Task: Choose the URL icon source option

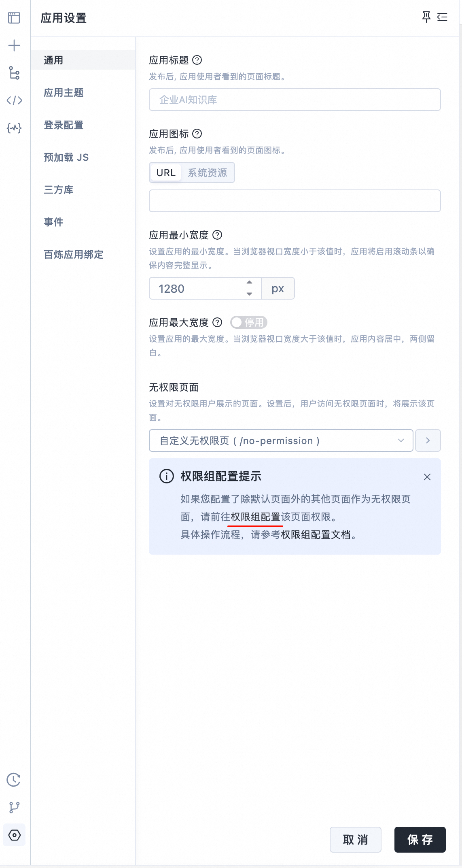Action: (x=166, y=172)
